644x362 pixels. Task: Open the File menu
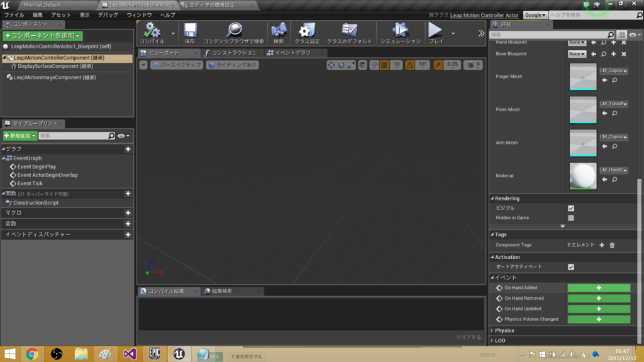14,15
